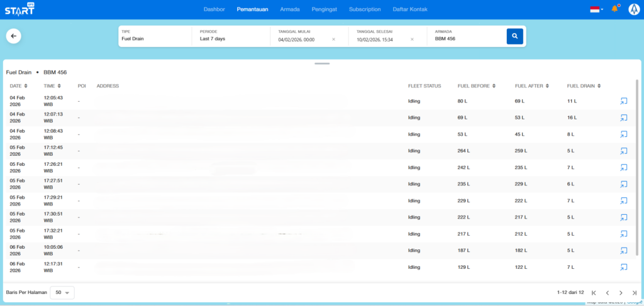Viewport: 644px width, 306px height.
Task: Open the notification bell
Action: click(x=615, y=9)
